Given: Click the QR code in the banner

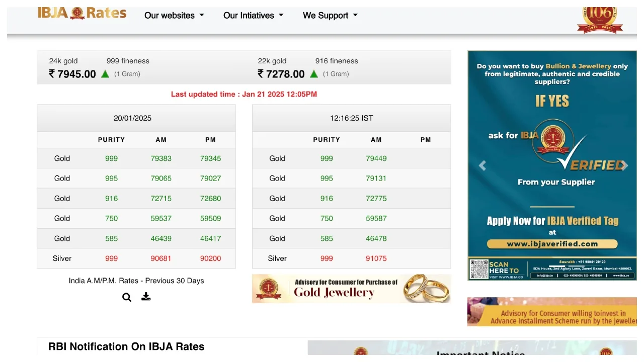Looking at the screenshot, I should point(479,269).
